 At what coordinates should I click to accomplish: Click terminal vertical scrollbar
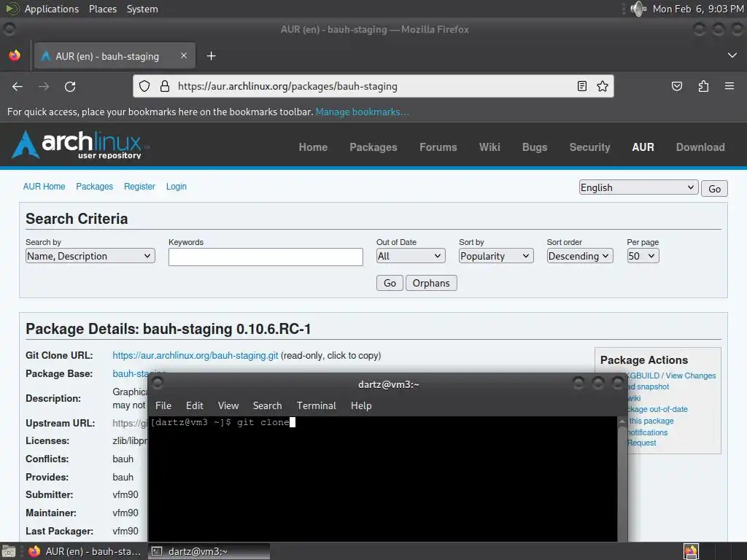tap(622, 478)
